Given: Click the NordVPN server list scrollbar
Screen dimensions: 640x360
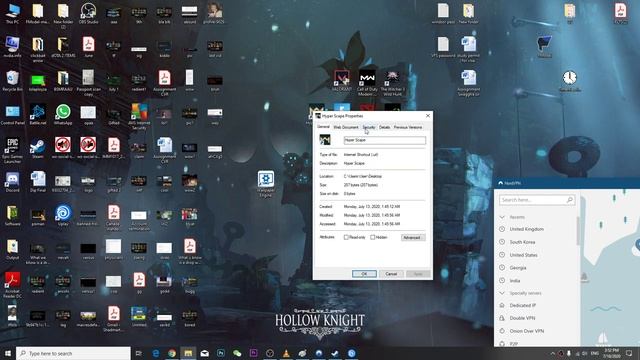Looking at the screenshot, I should coord(578,231).
